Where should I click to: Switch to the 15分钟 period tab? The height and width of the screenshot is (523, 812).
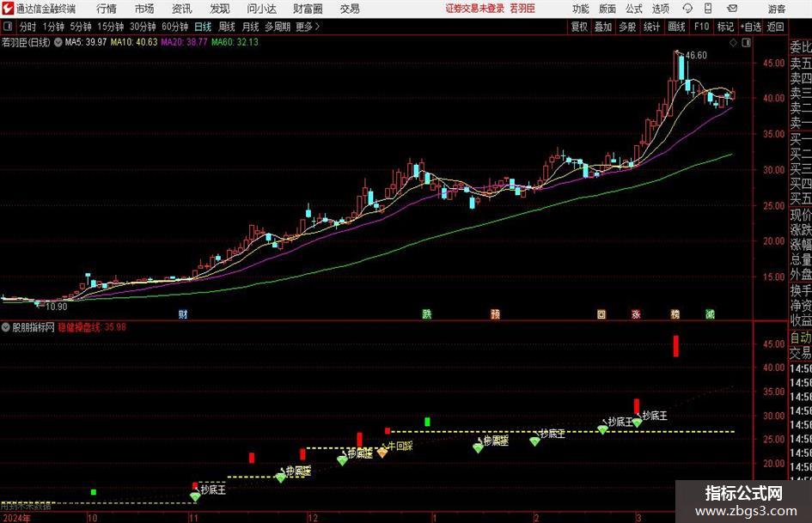(x=111, y=27)
